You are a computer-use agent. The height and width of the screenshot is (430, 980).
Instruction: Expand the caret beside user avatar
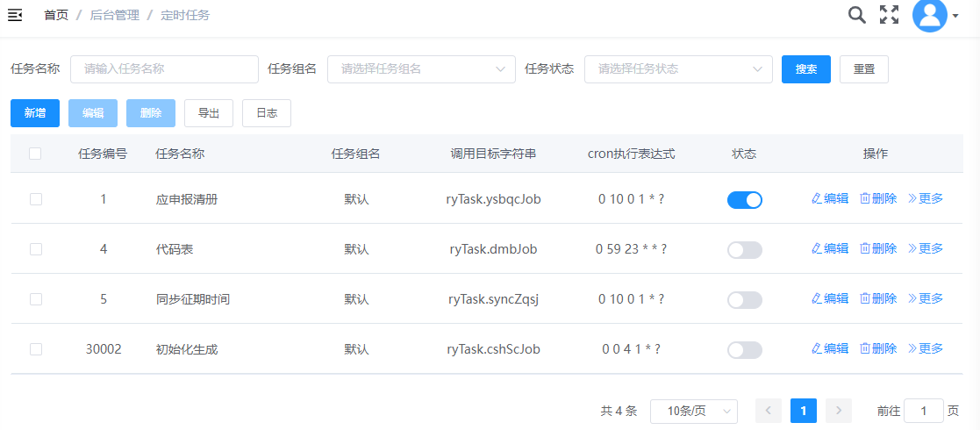click(x=955, y=17)
